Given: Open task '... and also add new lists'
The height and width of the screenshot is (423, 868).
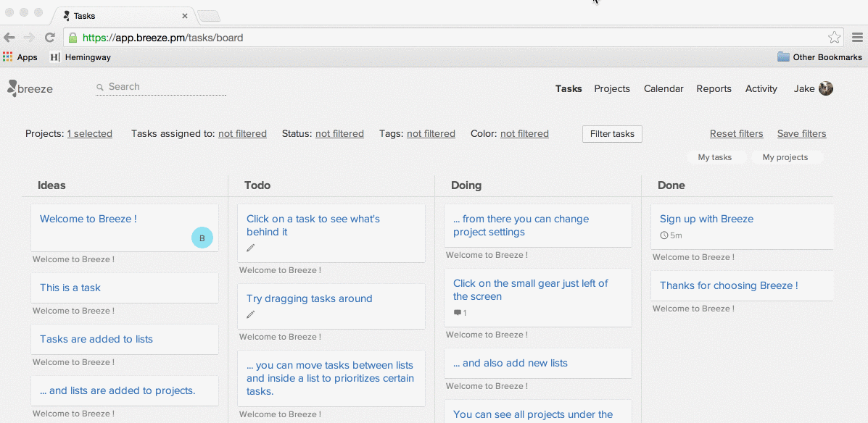Looking at the screenshot, I should (x=511, y=363).
